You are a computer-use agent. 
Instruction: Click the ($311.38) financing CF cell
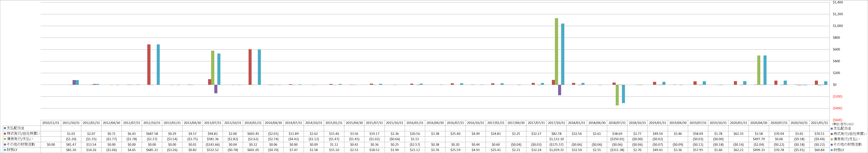click(x=617, y=150)
